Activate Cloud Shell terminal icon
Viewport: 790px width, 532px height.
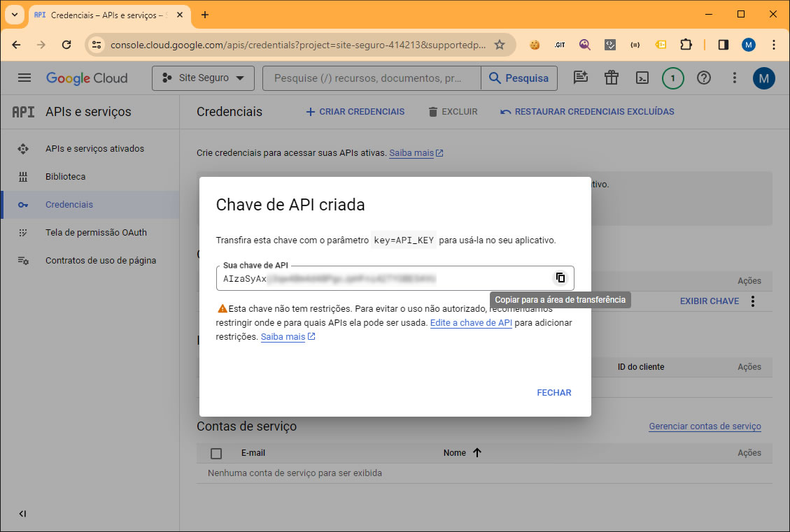(x=642, y=78)
